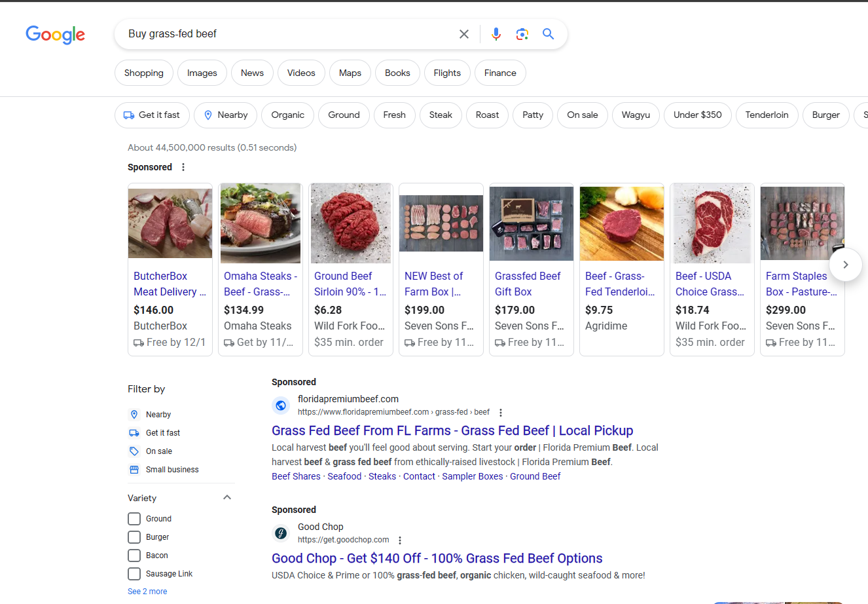The height and width of the screenshot is (604, 868).
Task: Follow the Contact sitelink
Action: point(419,477)
